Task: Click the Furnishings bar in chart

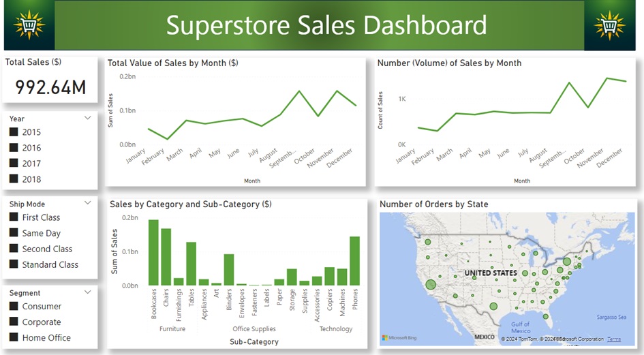Action: click(179, 282)
